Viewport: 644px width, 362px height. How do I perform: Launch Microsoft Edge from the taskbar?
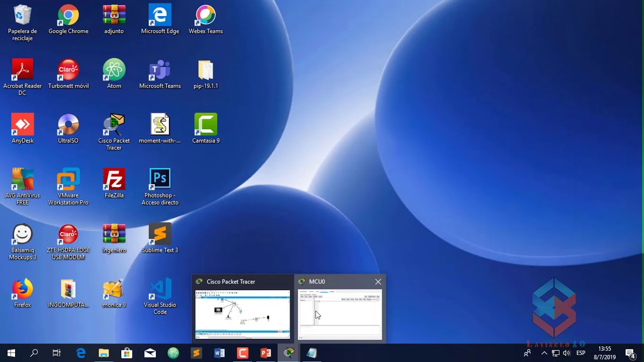click(x=80, y=353)
